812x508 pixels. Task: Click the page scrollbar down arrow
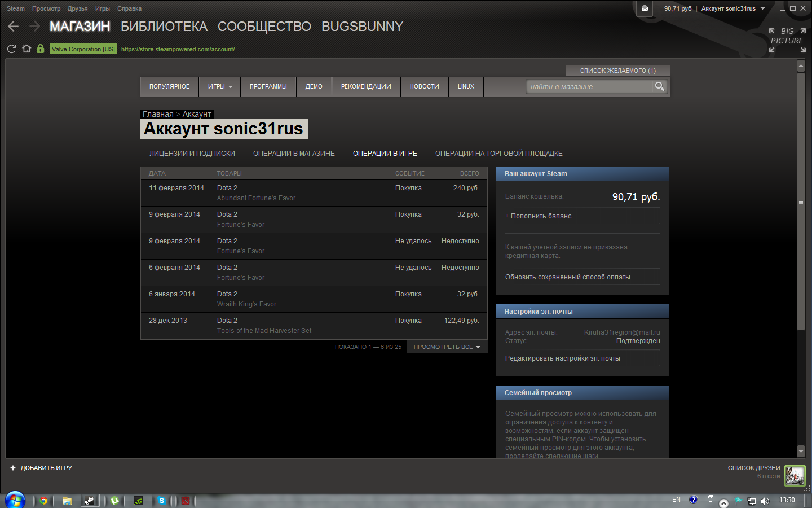pyautogui.click(x=801, y=451)
